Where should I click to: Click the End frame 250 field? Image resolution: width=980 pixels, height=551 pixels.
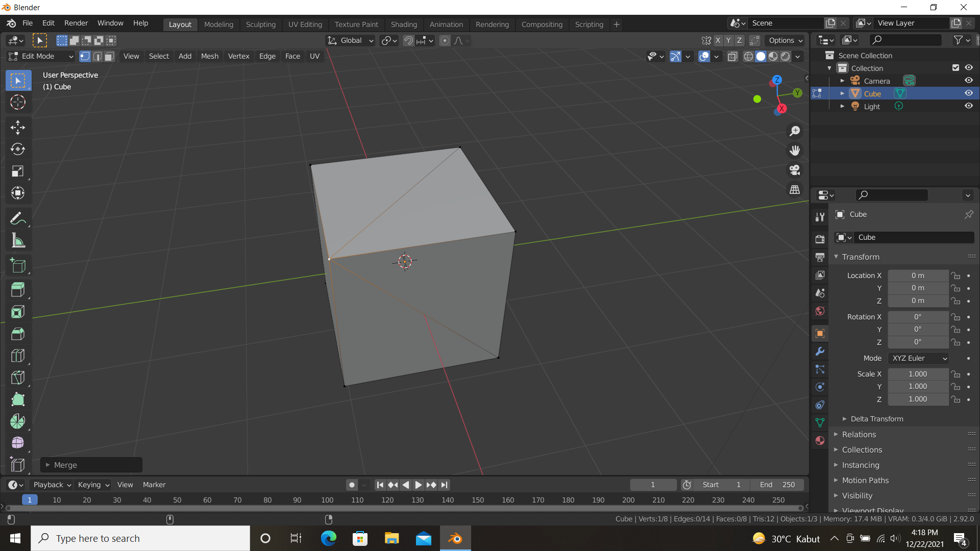point(777,485)
